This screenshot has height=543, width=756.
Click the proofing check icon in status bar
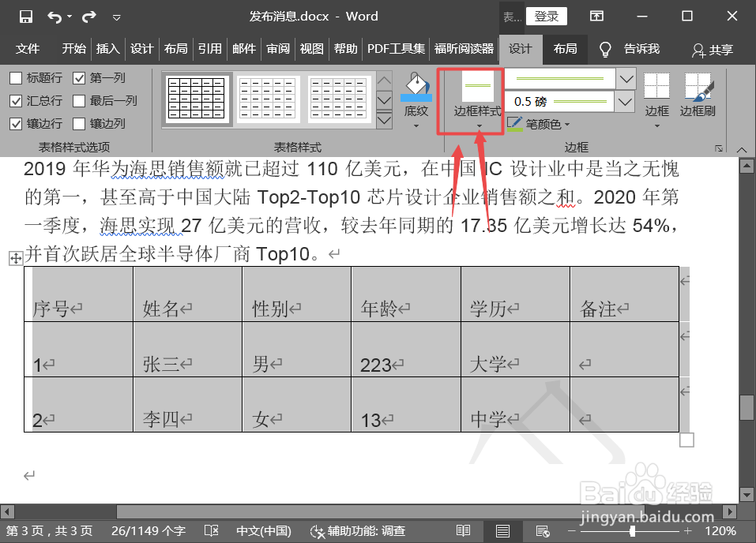(x=211, y=531)
